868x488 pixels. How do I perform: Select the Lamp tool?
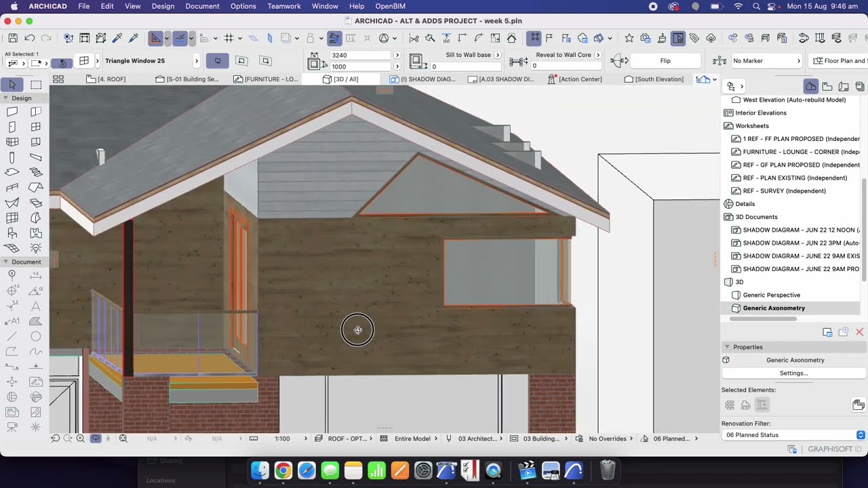(36, 248)
